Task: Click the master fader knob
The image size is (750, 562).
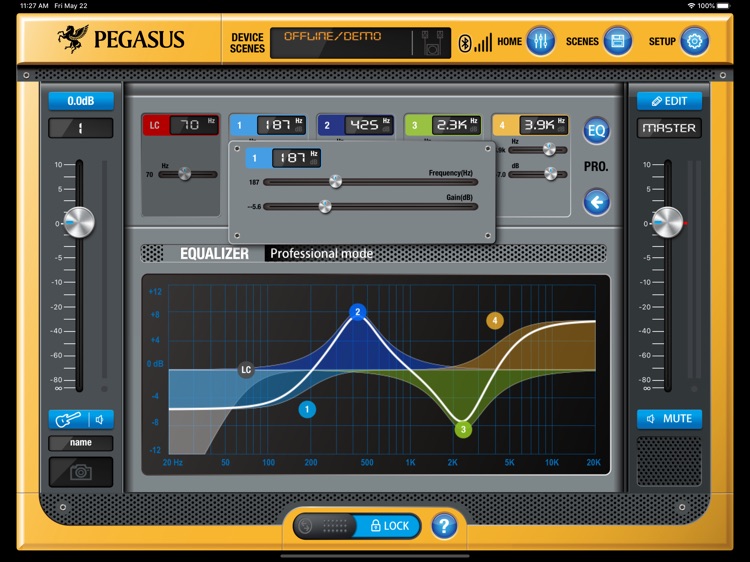Action: click(x=668, y=222)
